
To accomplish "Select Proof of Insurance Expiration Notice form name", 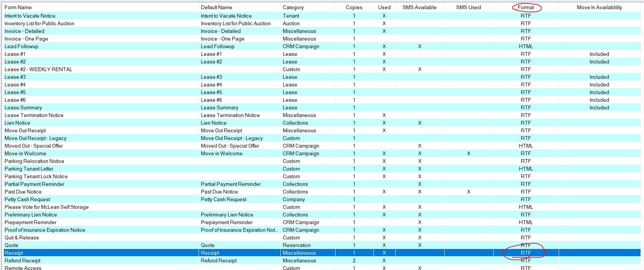I will tap(45, 230).
